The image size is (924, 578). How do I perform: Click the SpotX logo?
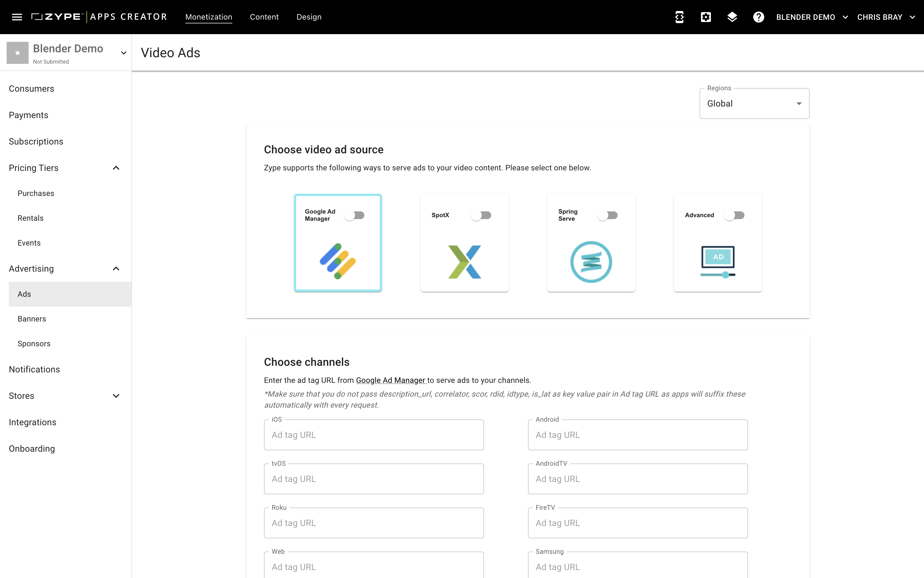[464, 262]
